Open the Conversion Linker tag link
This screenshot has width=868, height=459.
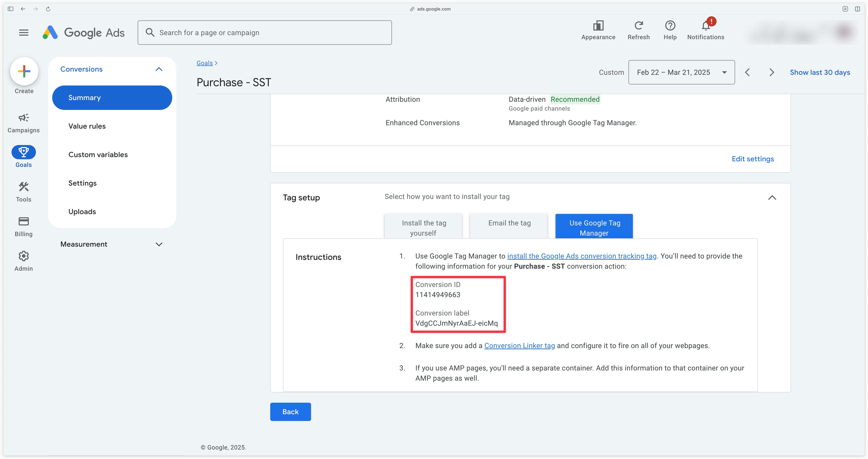(519, 346)
